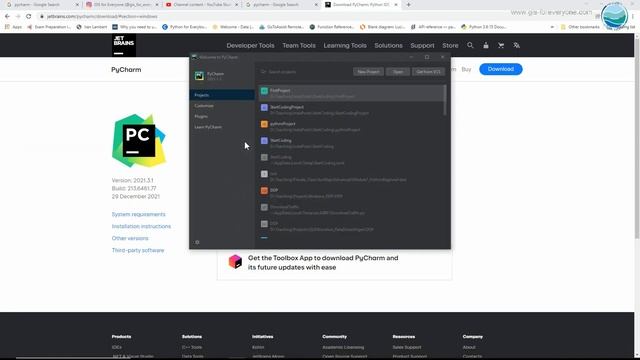Image resolution: width=640 pixels, height=360 pixels.
Task: Open the Function Reference bookmark
Action: pos(331,27)
